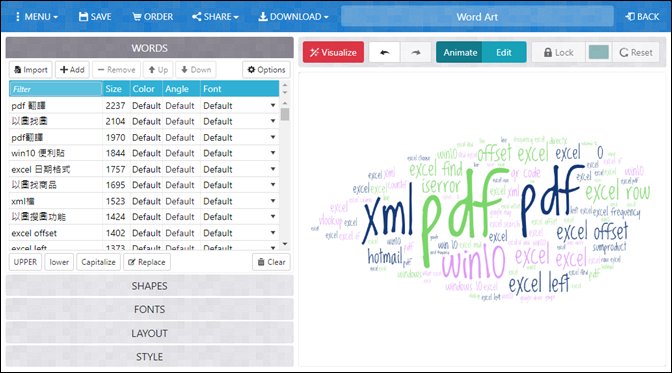Open font dropdown for win10 row
Image resolution: width=672 pixels, height=373 pixels.
pos(273,153)
